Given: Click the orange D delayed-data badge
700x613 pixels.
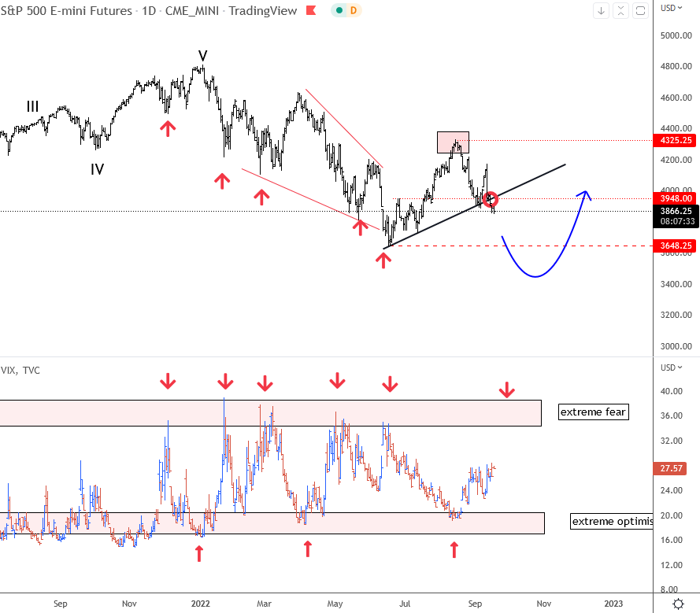Looking at the screenshot, I should [353, 10].
